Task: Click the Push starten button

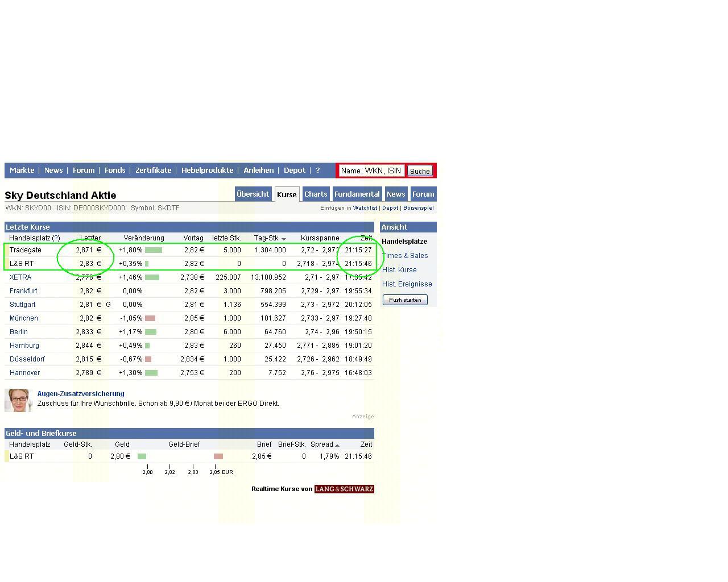Action: pyautogui.click(x=405, y=300)
